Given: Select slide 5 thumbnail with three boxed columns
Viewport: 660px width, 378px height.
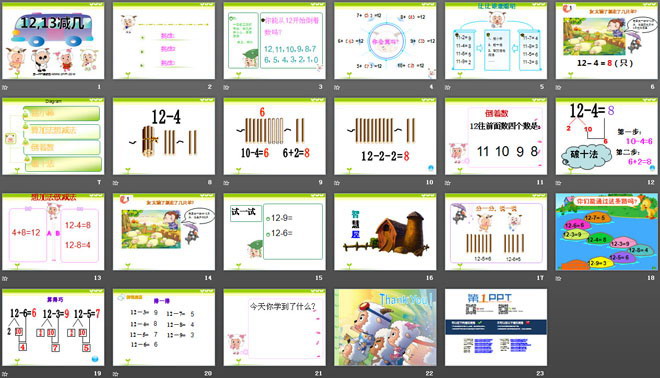Looking at the screenshot, I should click(496, 41).
